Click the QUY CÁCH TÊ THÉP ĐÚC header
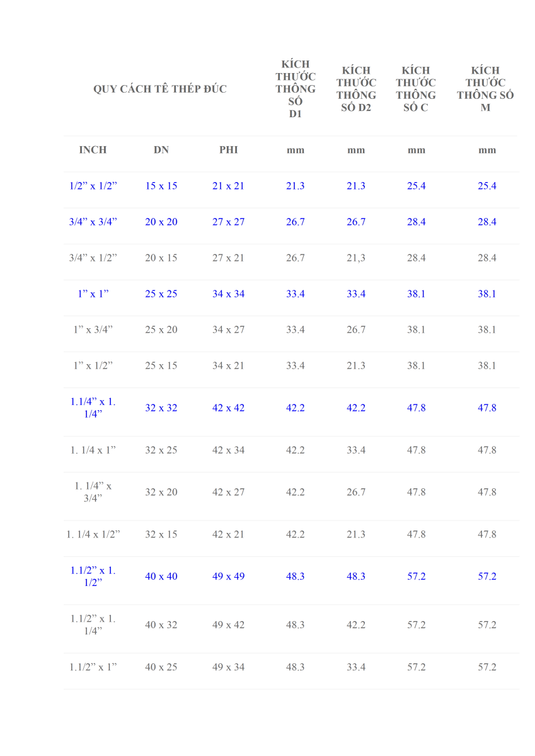This screenshot has width=535, height=756. pos(160,89)
